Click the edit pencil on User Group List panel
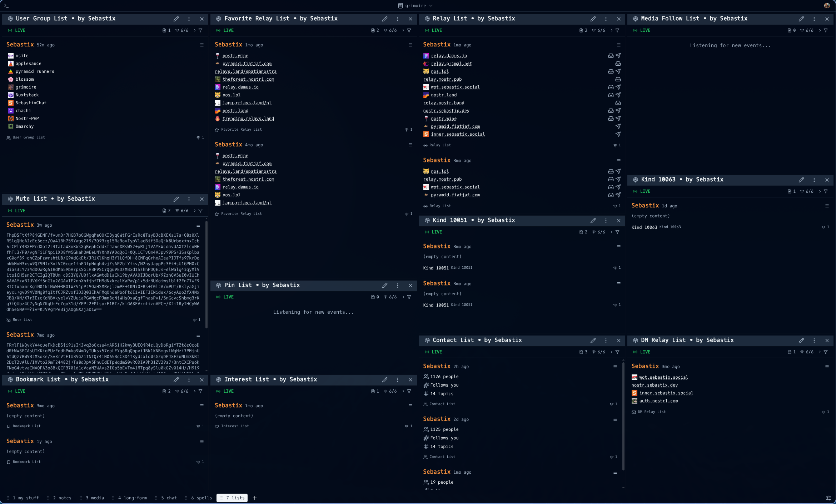 (176, 19)
